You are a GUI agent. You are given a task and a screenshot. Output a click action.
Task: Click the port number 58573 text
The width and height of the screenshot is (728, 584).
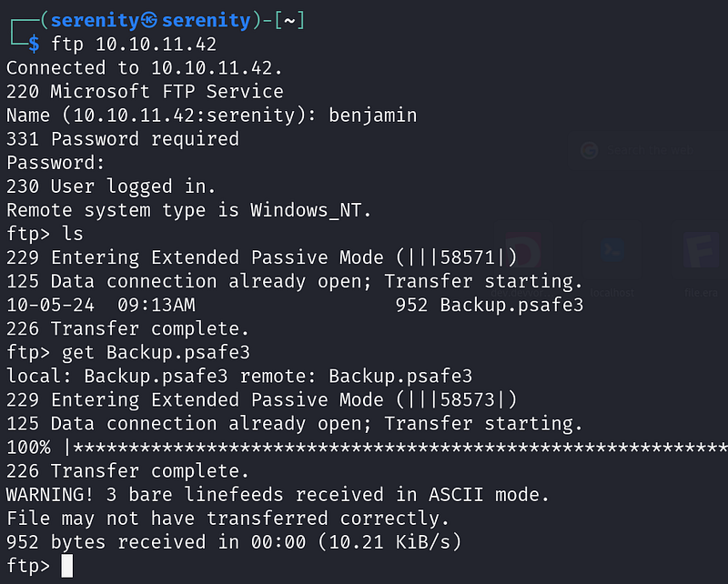click(467, 400)
